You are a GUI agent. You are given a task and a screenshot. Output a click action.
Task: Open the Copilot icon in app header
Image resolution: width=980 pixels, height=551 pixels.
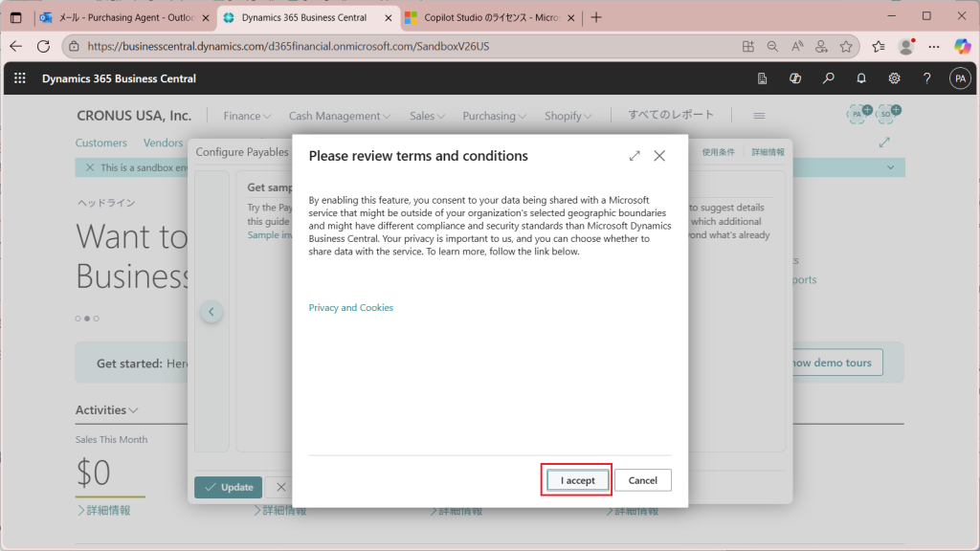point(795,78)
